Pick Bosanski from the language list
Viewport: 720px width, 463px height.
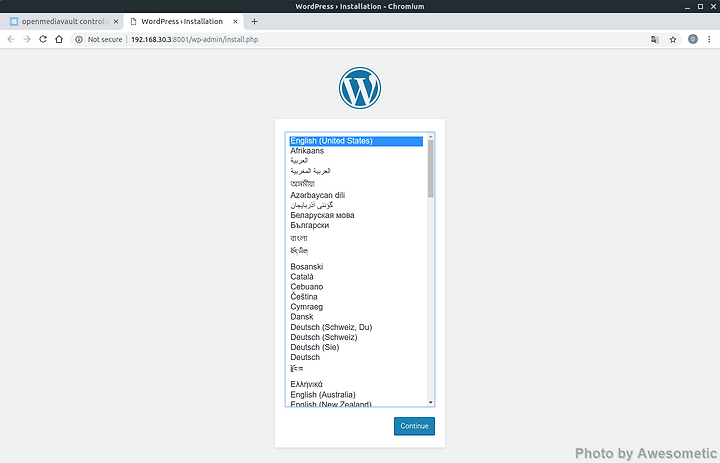pyautogui.click(x=356, y=266)
